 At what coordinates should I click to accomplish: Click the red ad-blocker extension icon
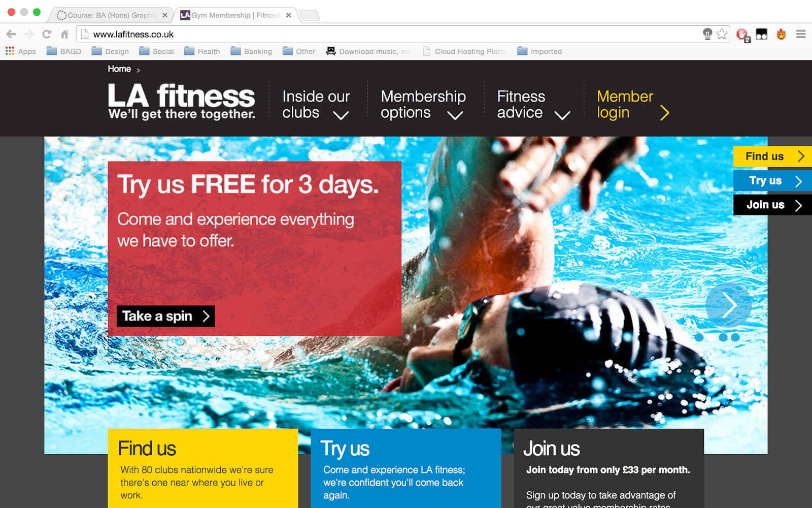(742, 35)
